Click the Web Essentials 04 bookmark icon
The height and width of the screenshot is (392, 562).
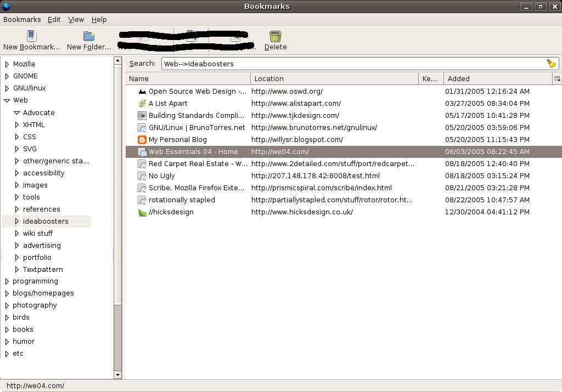pyautogui.click(x=142, y=152)
